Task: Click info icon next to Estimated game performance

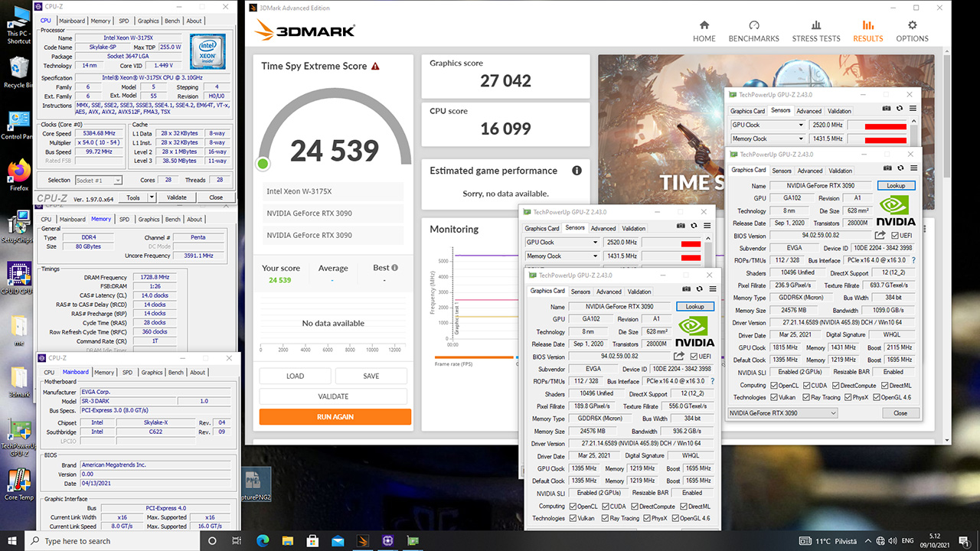Action: click(577, 171)
